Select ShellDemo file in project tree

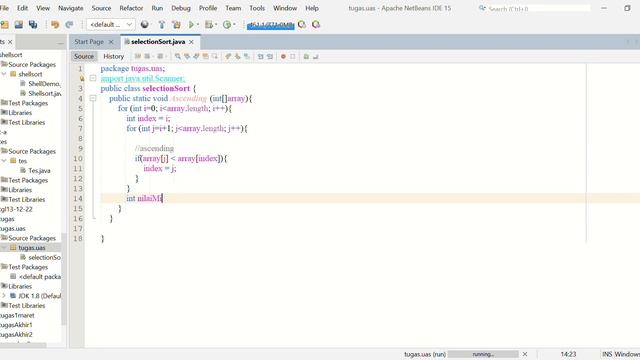pyautogui.click(x=44, y=84)
